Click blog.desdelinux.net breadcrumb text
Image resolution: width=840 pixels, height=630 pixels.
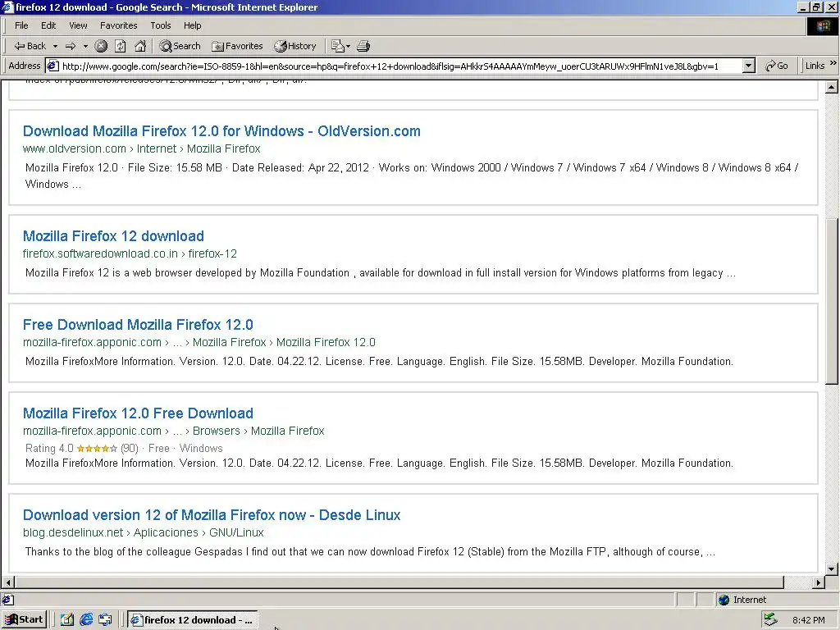tap(73, 533)
